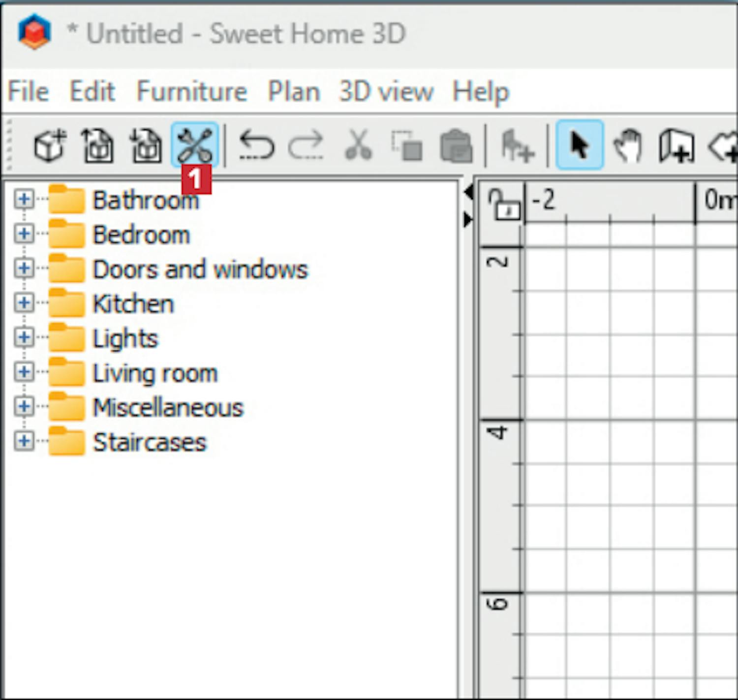Select the Living room category

[x=155, y=373]
